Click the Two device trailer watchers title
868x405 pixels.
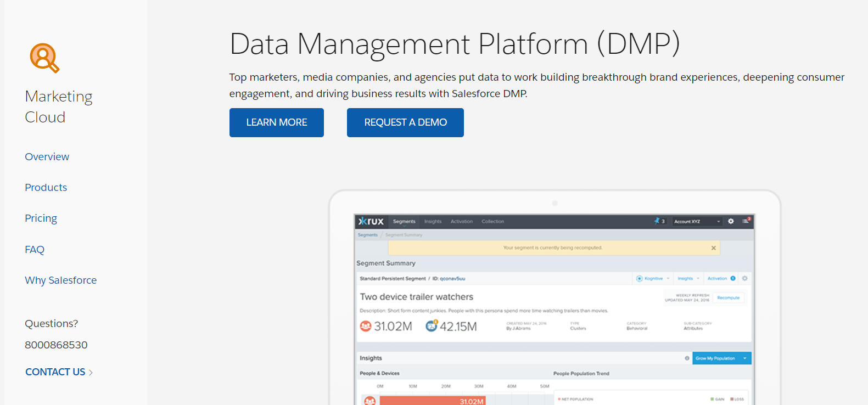click(x=417, y=297)
